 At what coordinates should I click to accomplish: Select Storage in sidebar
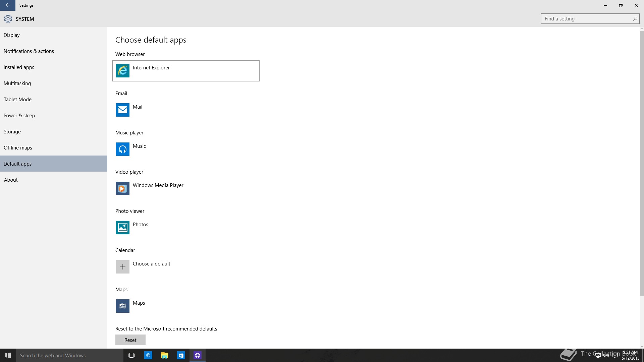[x=54, y=132]
